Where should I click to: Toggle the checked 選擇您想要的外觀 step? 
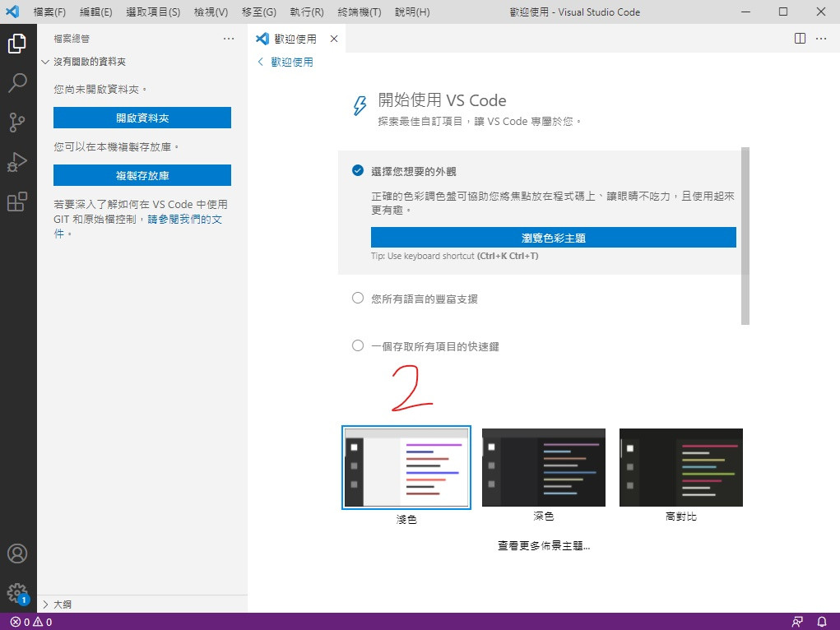pos(358,171)
